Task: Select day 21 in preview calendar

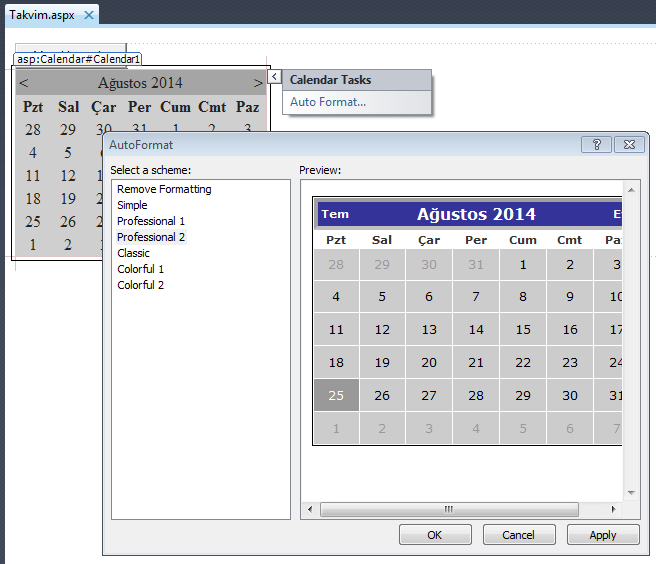Action: (476, 362)
